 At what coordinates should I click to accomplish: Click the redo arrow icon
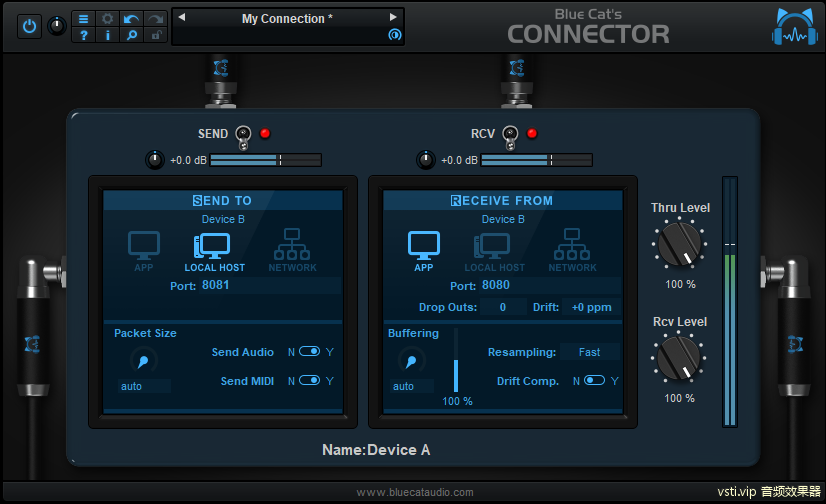click(x=155, y=19)
